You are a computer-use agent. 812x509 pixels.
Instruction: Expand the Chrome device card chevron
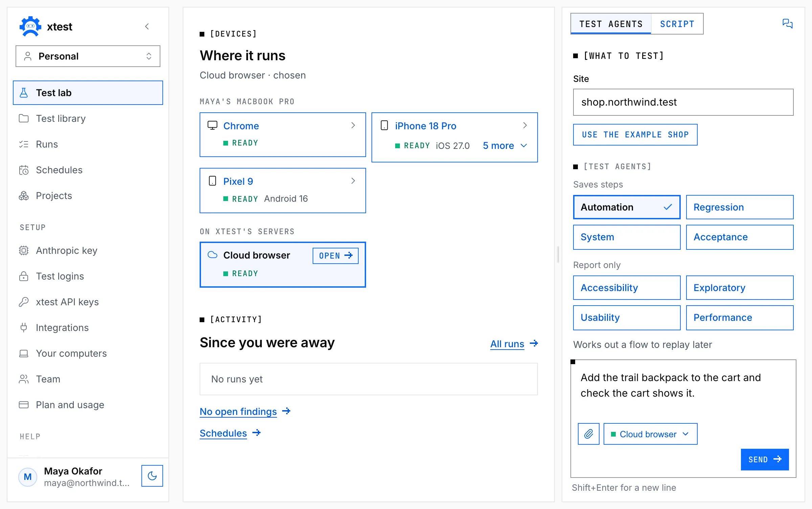(x=353, y=126)
